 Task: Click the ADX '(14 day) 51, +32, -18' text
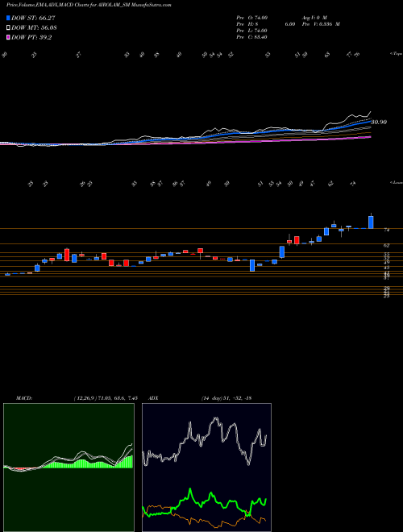pyautogui.click(x=226, y=398)
